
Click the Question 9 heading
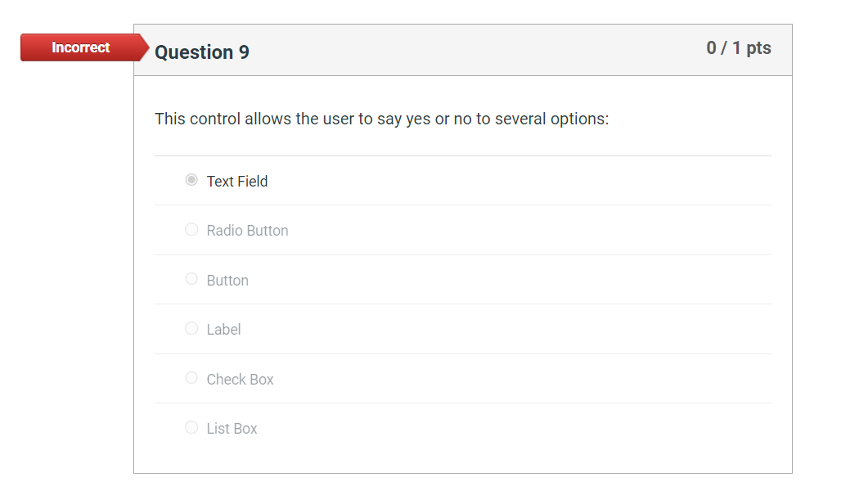tap(202, 52)
